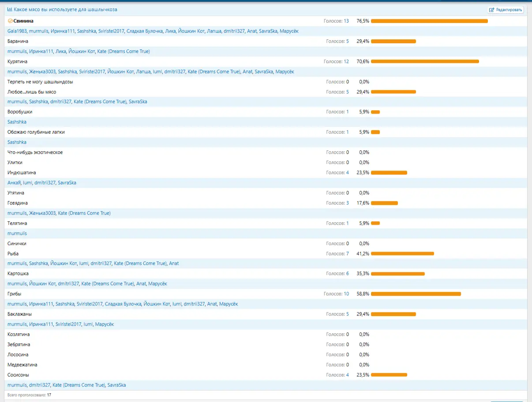Click the 'Голосов: 0' count for Медвежатина
The height and width of the screenshot is (402, 532).
tap(337, 365)
